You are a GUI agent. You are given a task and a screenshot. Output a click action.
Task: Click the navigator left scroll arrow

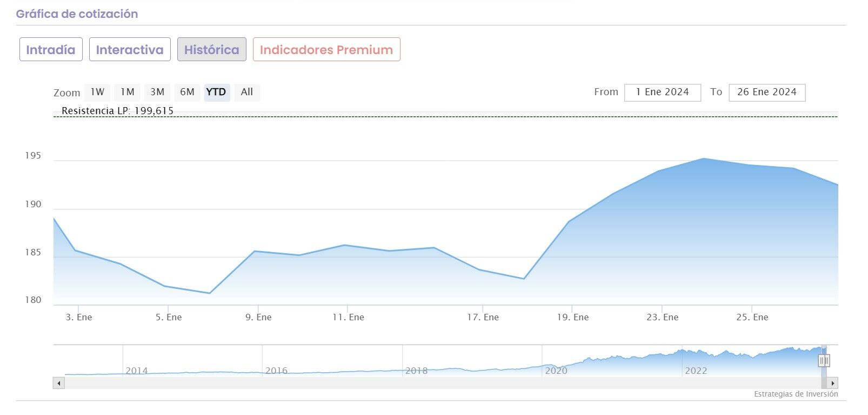click(58, 383)
